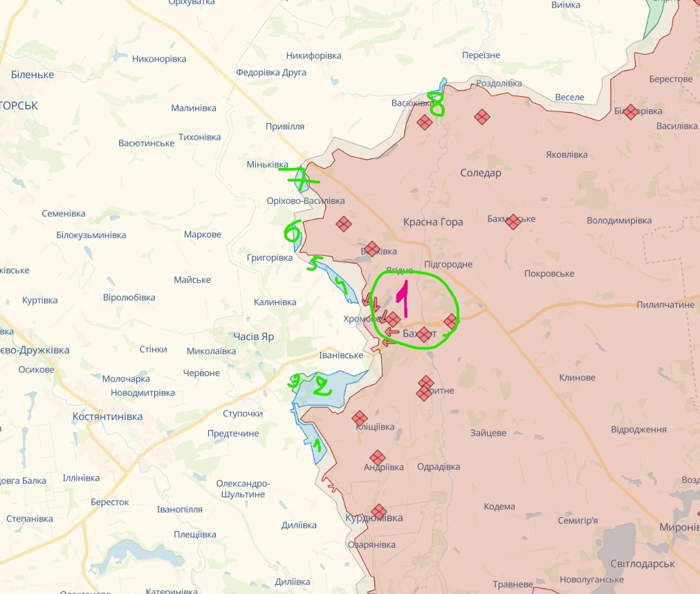700x594 pixels.
Task: Select the Одрадівка label
Action: point(439,467)
